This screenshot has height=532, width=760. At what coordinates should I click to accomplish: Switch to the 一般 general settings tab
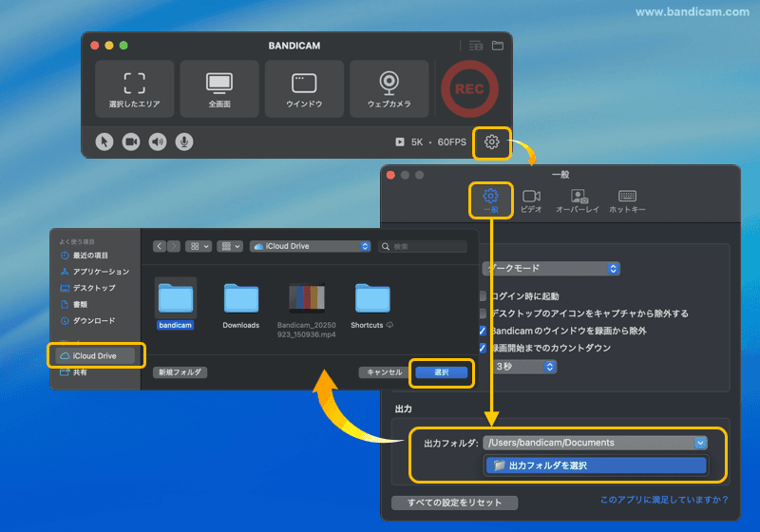coord(490,200)
